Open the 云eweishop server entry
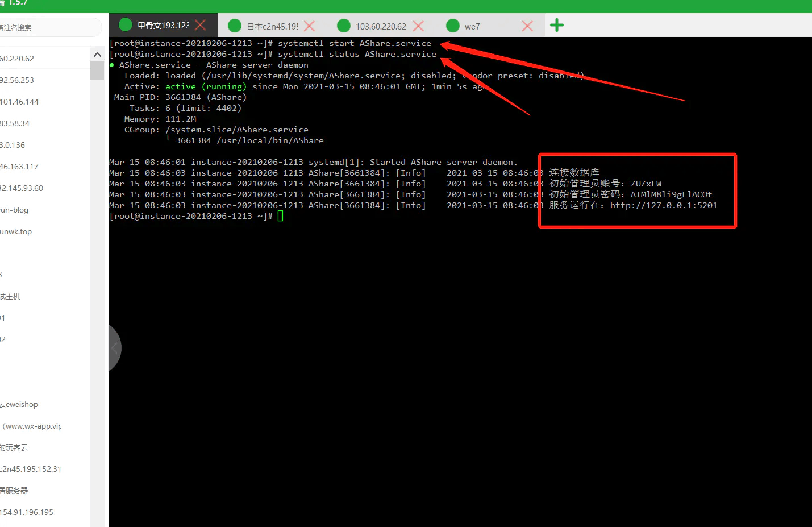 [19, 404]
